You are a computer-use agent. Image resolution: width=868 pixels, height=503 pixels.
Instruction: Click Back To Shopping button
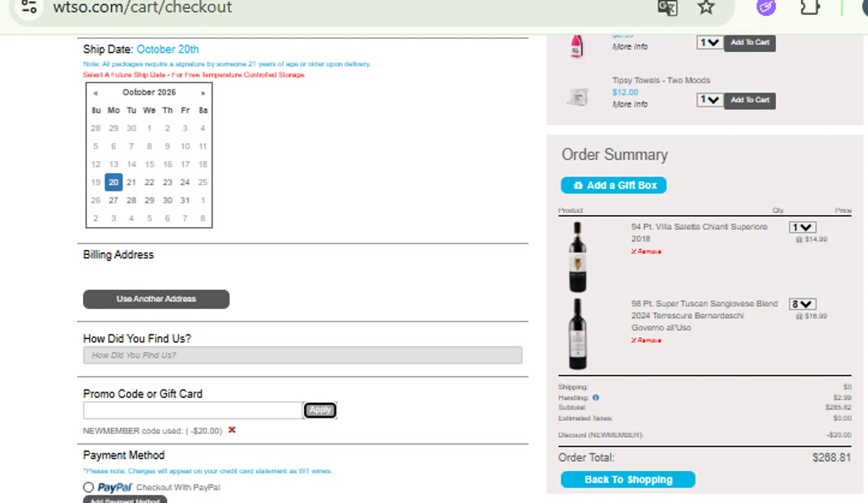point(628,480)
